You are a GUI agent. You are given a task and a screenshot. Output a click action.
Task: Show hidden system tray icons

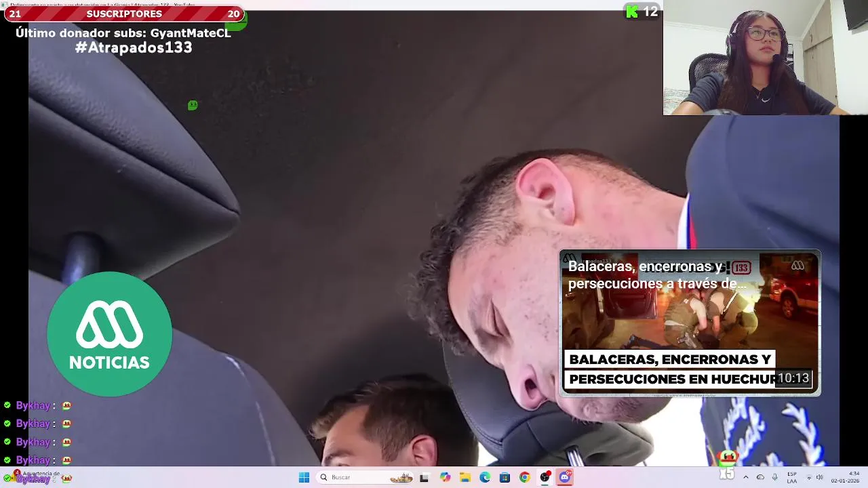745,477
